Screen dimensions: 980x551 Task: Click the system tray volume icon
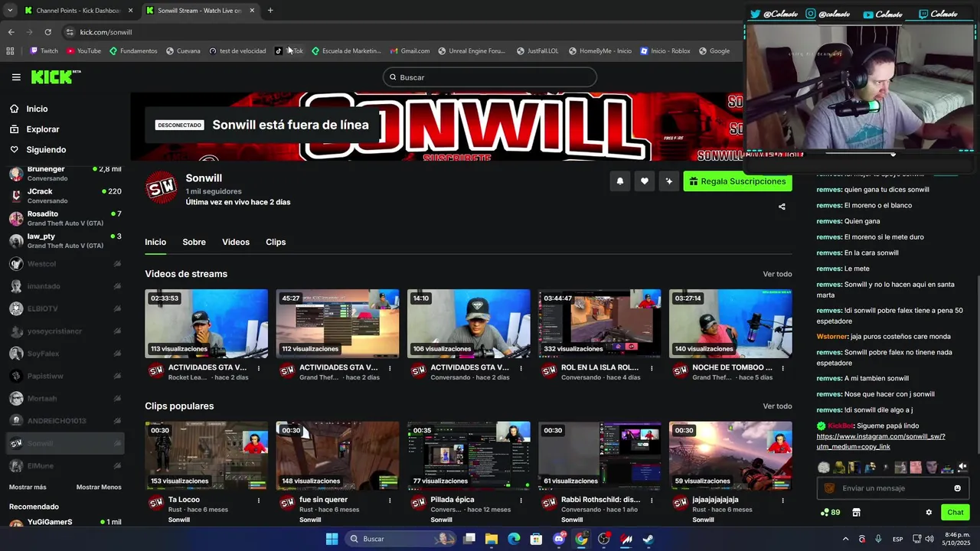click(x=929, y=539)
